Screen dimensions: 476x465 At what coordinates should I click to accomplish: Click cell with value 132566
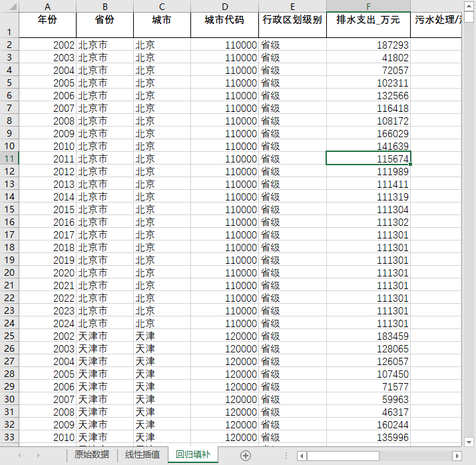pos(368,95)
